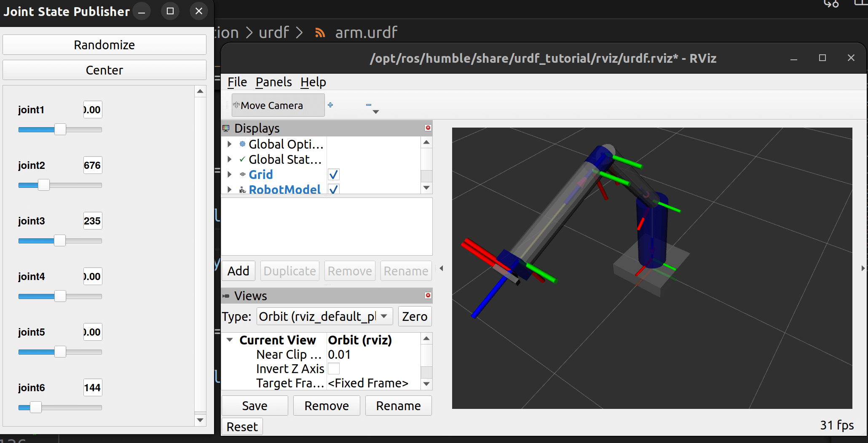Screen dimensions: 868x443
Task: Uncheck the Grid display checkbox
Action: click(333, 174)
